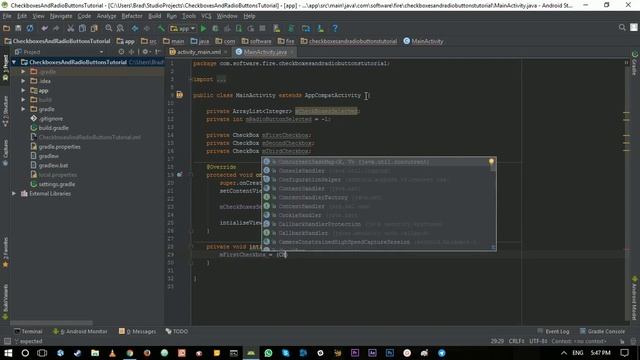
Task: Expand the .idea folder node
Action: point(23,81)
